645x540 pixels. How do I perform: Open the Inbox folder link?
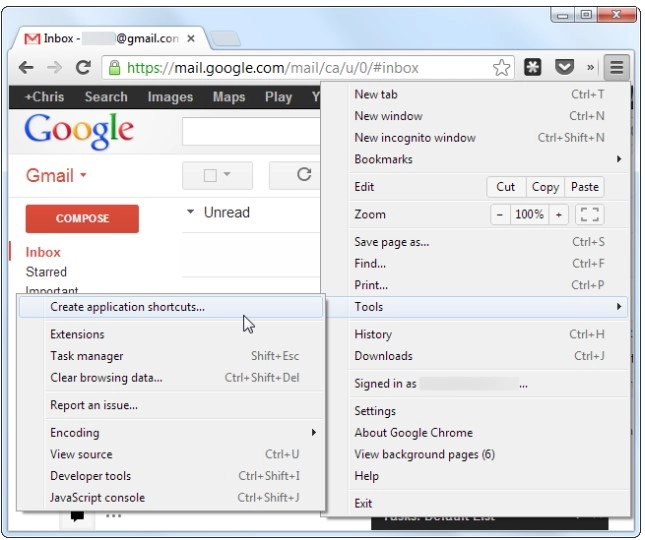coord(43,252)
